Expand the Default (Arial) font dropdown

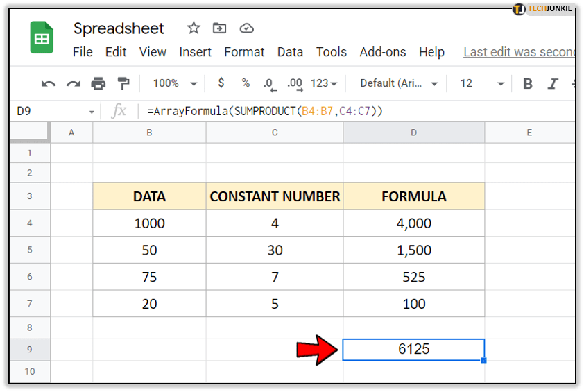pyautogui.click(x=399, y=83)
